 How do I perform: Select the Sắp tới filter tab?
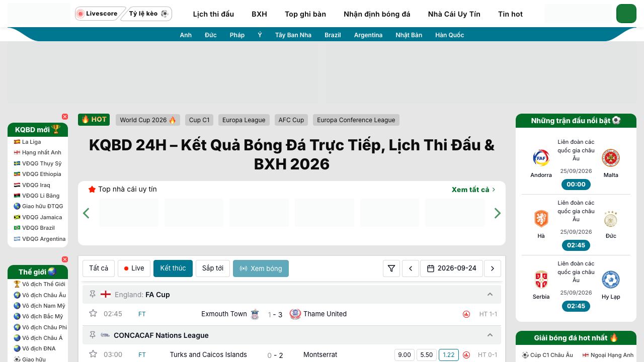(x=213, y=268)
